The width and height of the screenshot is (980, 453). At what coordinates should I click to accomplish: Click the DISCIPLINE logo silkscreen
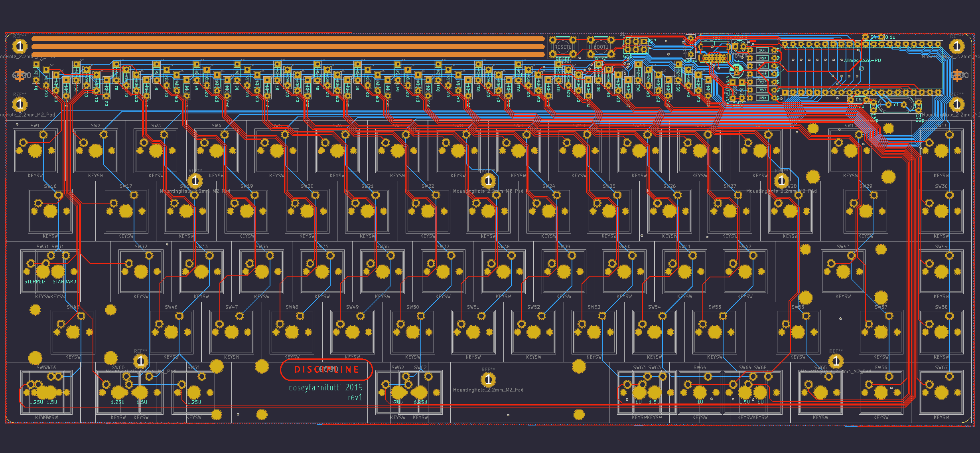pyautogui.click(x=326, y=370)
